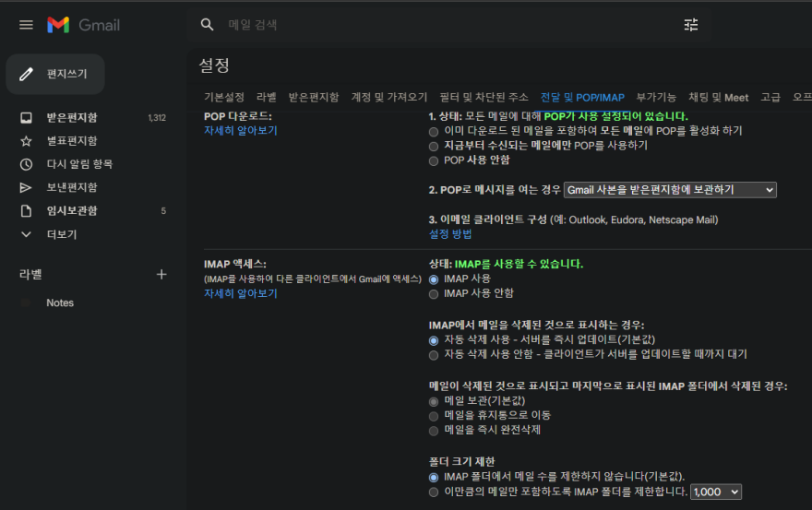Select no IMAP folder limit option
The height and width of the screenshot is (510, 812).
434,477
